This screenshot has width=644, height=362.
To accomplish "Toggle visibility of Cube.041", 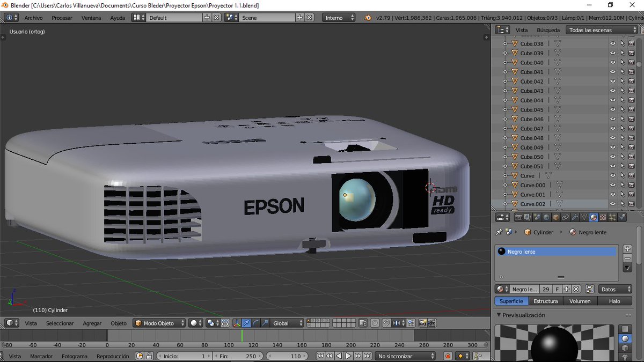I will click(x=612, y=72).
